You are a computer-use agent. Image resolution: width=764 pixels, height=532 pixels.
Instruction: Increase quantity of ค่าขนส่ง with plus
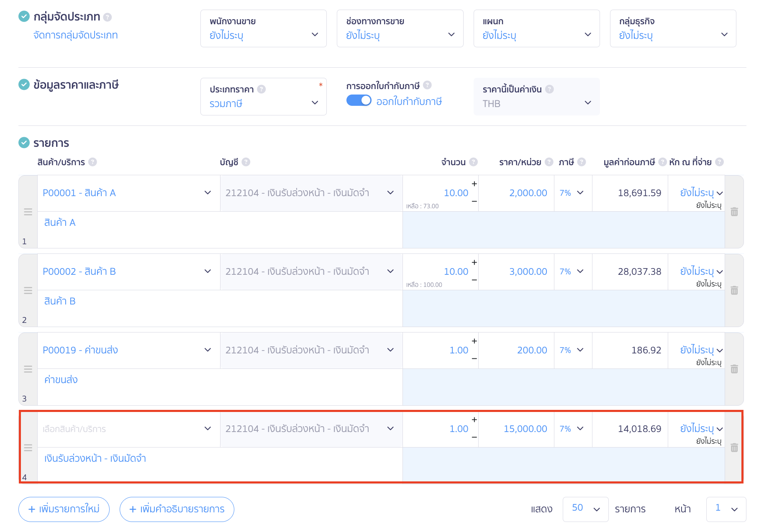(474, 341)
